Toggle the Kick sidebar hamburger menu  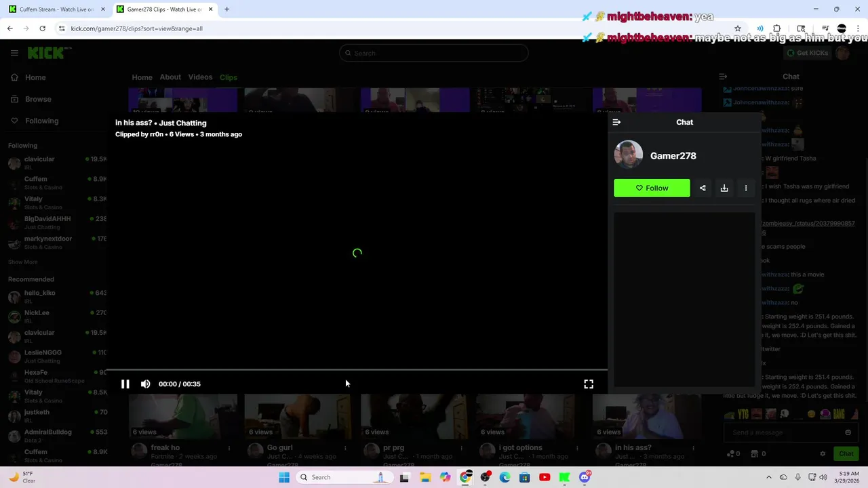[14, 53]
